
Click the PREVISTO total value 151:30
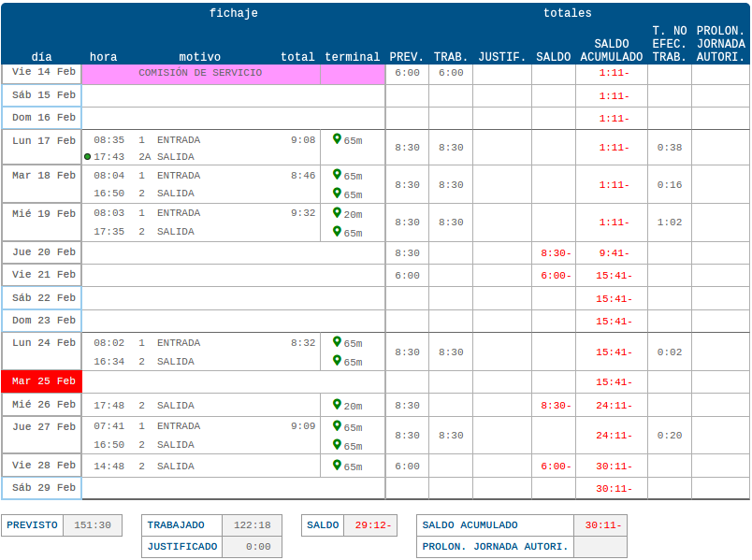[x=93, y=525]
